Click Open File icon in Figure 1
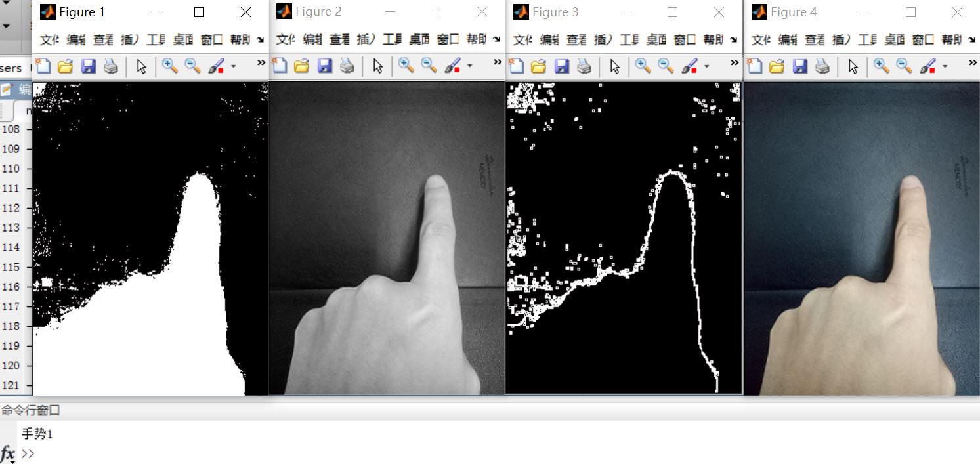980x464 pixels. point(65,66)
